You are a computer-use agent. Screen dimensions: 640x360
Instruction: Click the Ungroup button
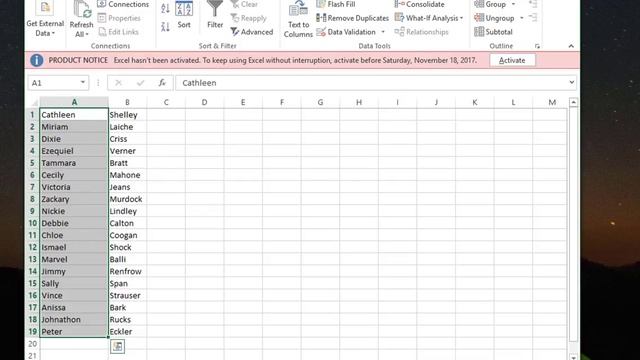point(494,18)
